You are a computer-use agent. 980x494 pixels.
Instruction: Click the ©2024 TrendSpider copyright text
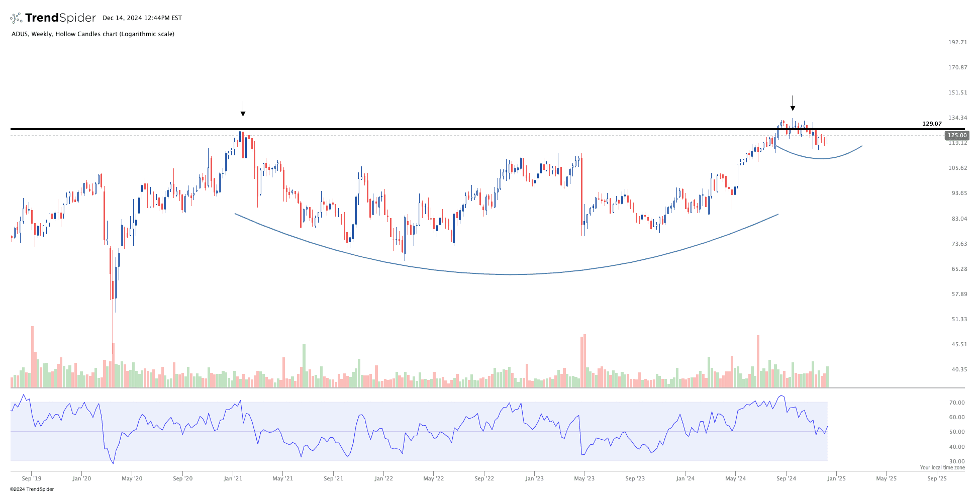(32, 489)
